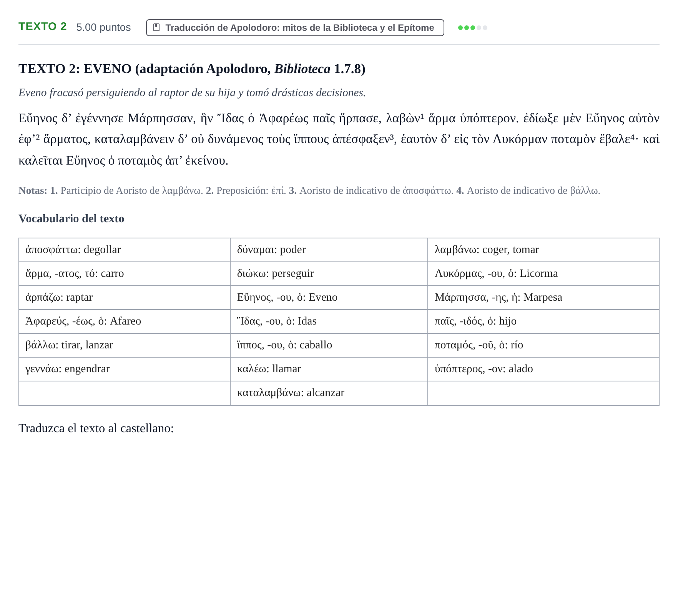Viewport: 678px width, 616px height.
Task: Click the prompt Traduzca el texto al castellano
Action: pyautogui.click(x=96, y=428)
